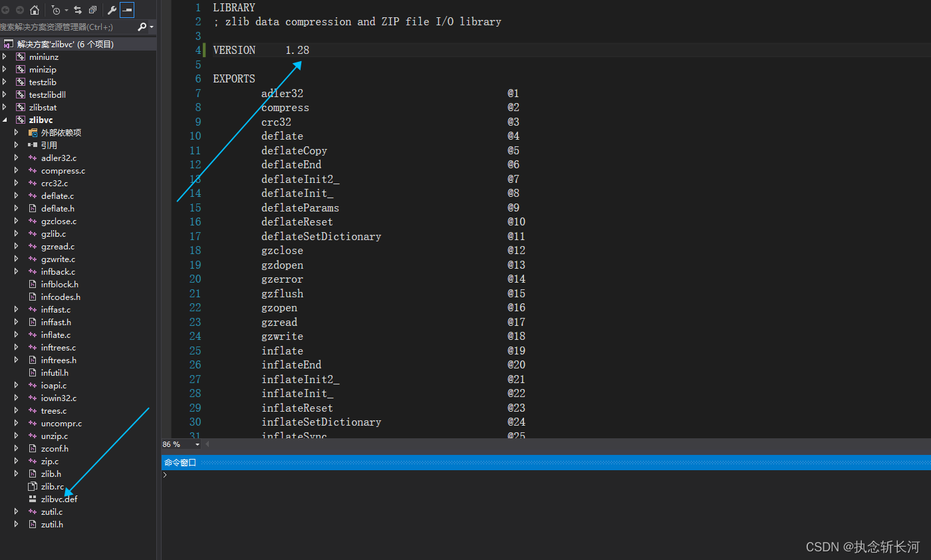Expand inffast.h node
This screenshot has height=560, width=931.
pyautogui.click(x=17, y=322)
